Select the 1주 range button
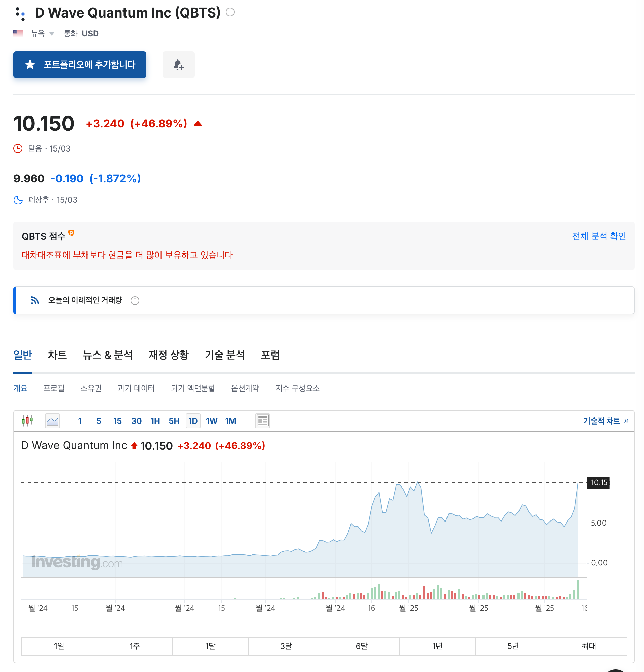The width and height of the screenshot is (644, 672). pos(135,646)
